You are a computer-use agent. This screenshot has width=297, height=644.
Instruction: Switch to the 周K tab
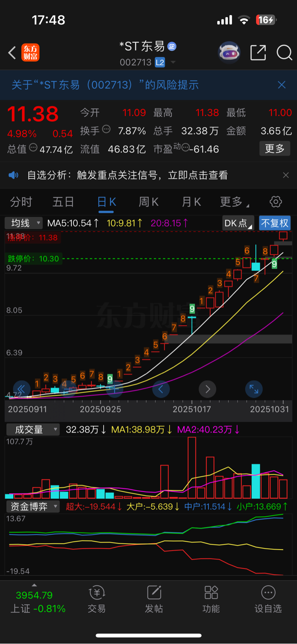pos(148,202)
